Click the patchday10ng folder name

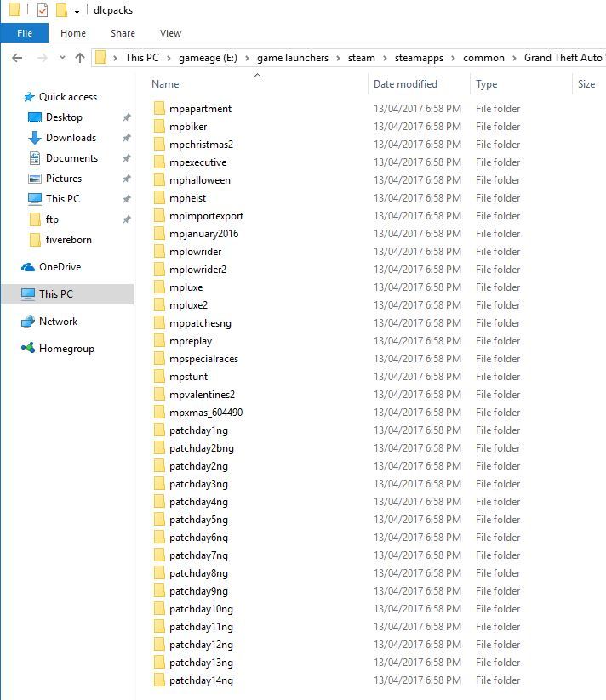[x=201, y=609]
